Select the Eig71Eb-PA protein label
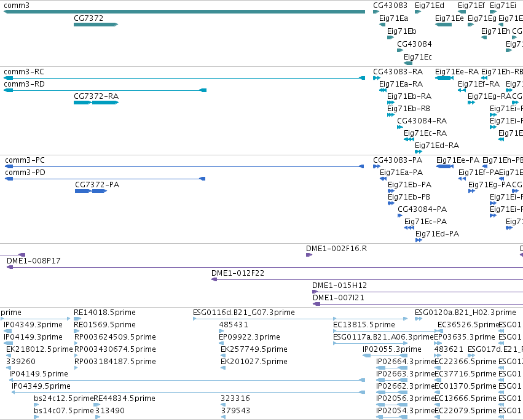Viewport: 523px width, 420px height. coord(409,185)
